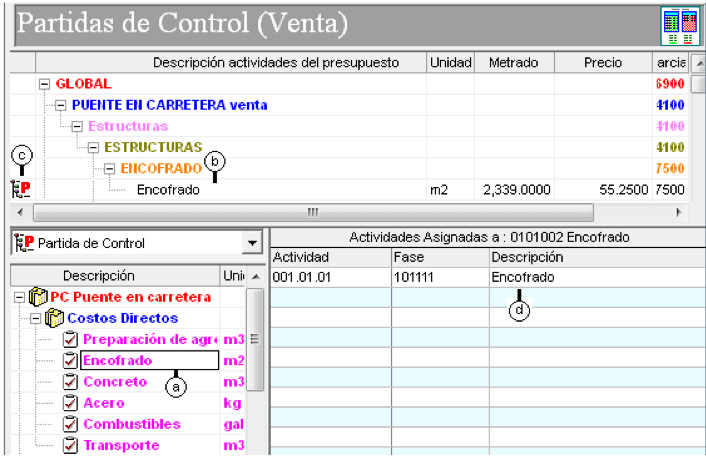Image resolution: width=706 pixels, height=458 pixels.
Task: Click clipboard icon beside Preparación de agregados
Action: click(70, 339)
